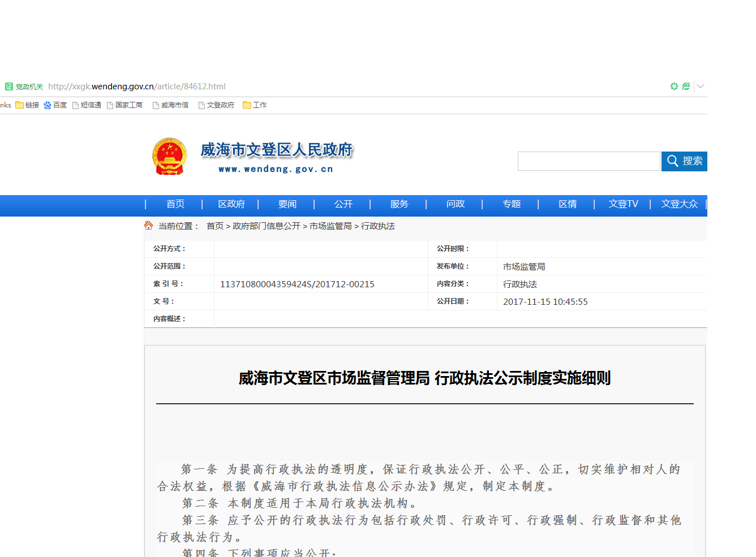756x557 pixels.
Task: Click 市场监管局 in the breadcrumb
Action: click(330, 226)
